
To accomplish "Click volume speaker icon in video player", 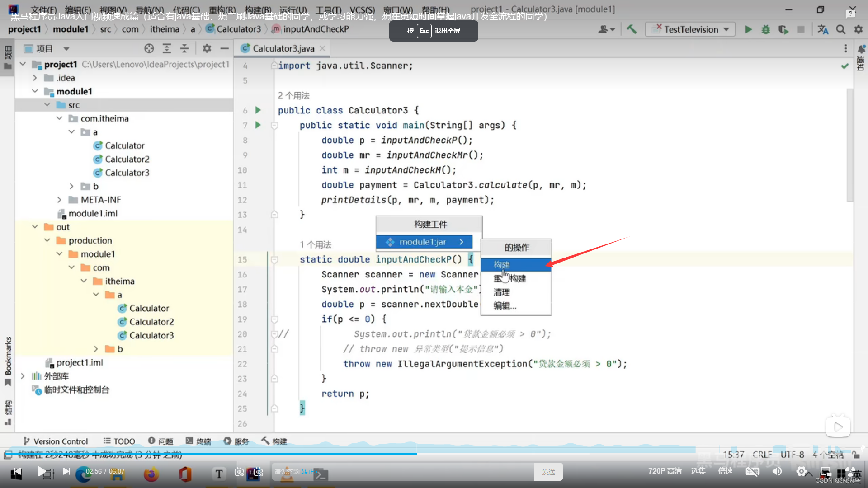I will [777, 471].
